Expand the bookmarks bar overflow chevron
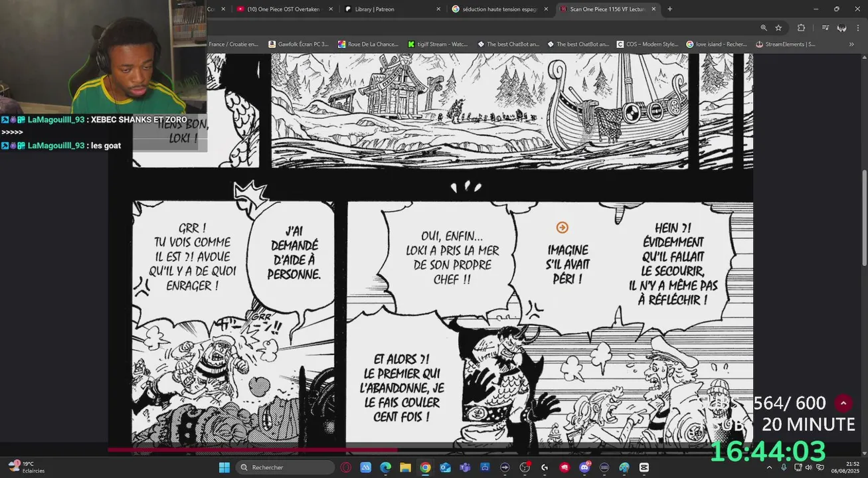 [x=851, y=44]
